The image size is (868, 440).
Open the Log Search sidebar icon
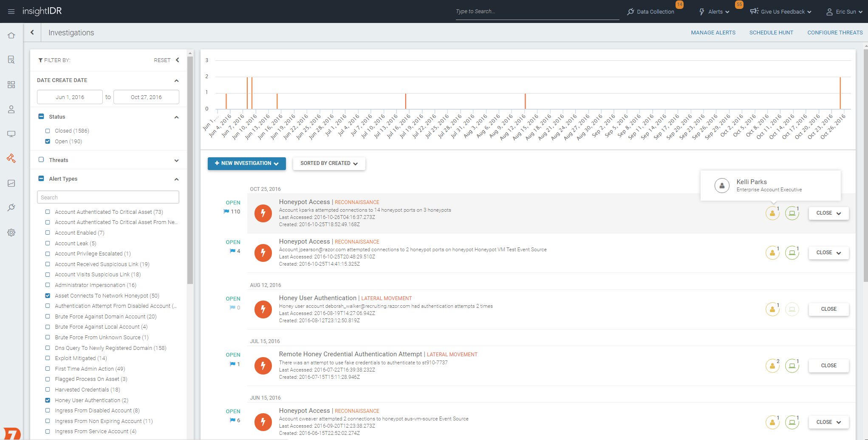pos(11,60)
